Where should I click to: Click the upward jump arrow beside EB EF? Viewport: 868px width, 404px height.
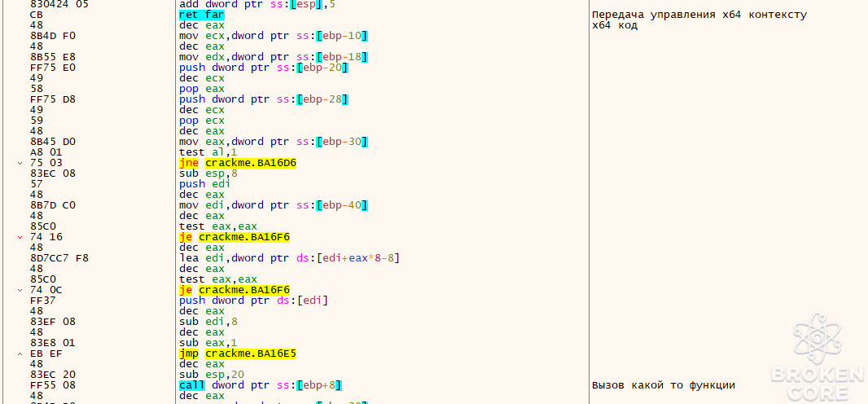pos(21,353)
